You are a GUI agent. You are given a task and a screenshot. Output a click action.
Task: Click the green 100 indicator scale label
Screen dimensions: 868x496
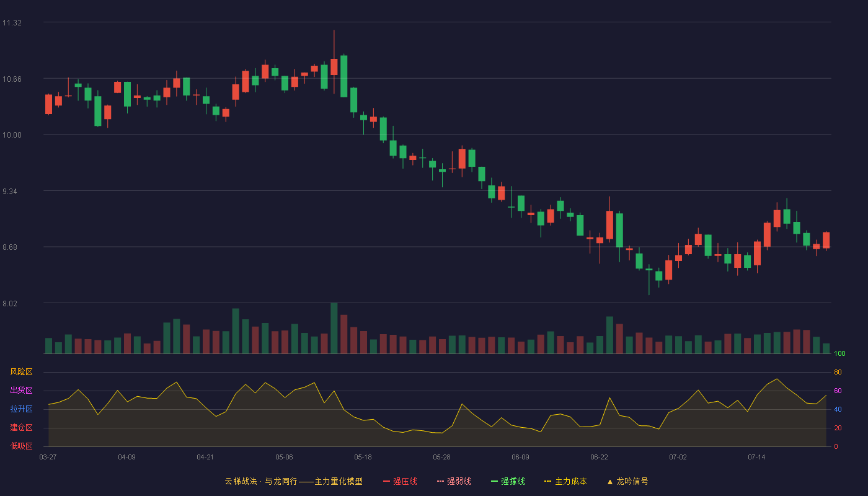pos(839,353)
